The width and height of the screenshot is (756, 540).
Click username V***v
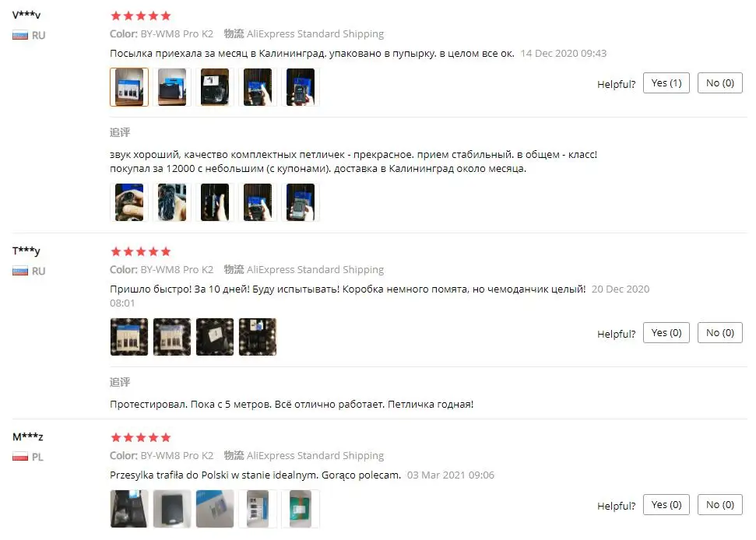(x=26, y=15)
